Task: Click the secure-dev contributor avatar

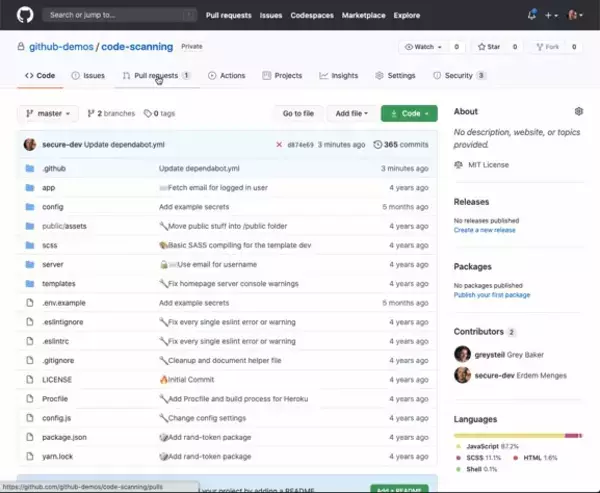Action: pos(462,375)
